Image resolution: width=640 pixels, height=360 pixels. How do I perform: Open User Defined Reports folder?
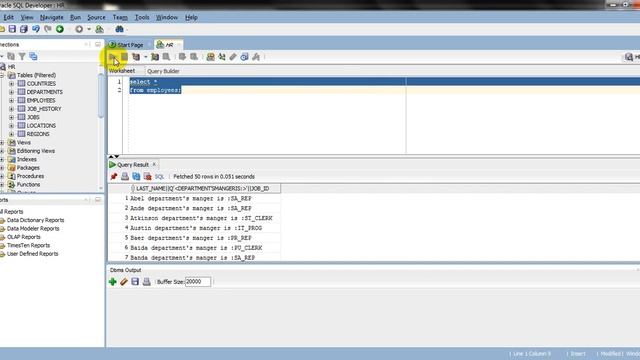coord(32,254)
